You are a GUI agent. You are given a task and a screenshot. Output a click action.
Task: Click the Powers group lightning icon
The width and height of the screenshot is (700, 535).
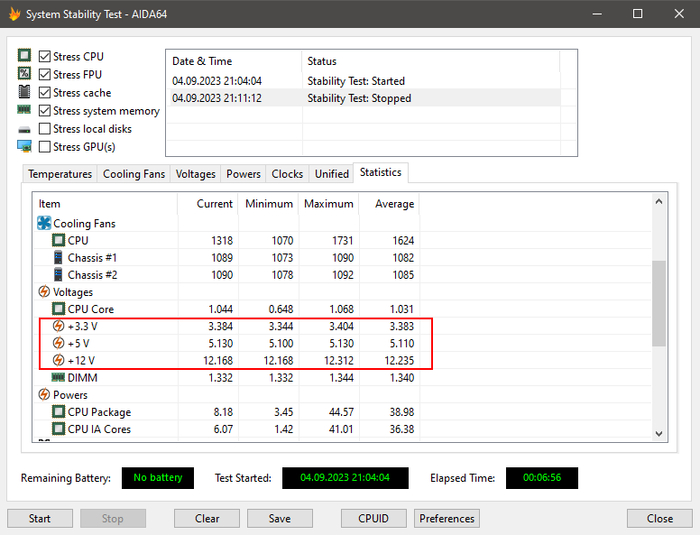coord(44,395)
